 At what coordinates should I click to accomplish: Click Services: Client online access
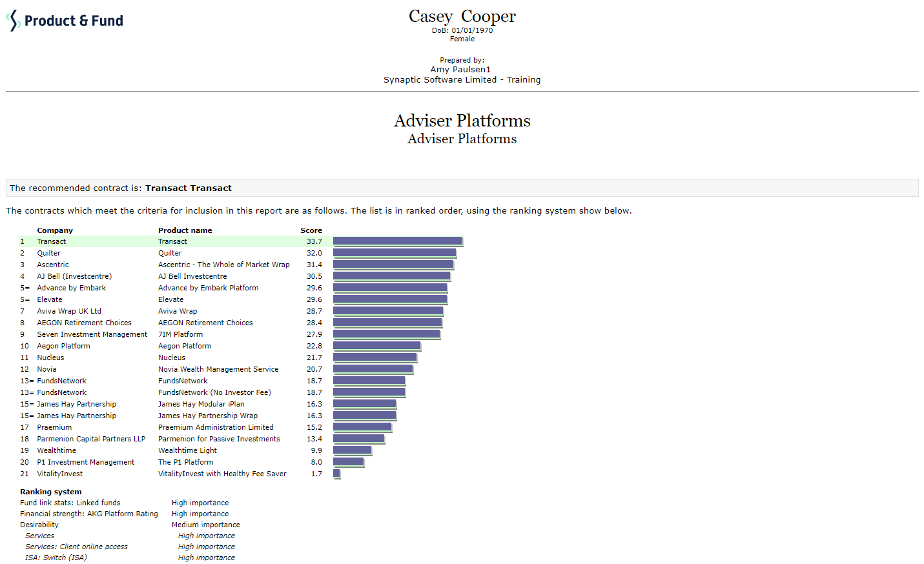click(76, 547)
